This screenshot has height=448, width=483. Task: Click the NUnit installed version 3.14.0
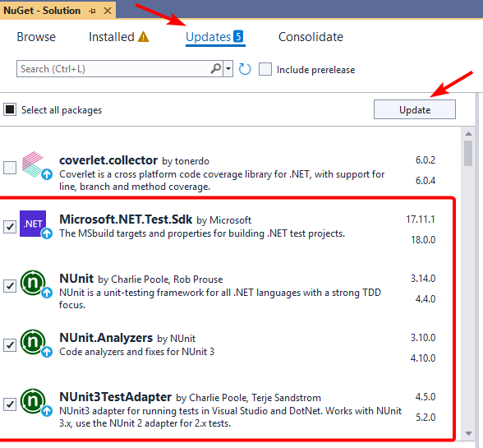pyautogui.click(x=423, y=279)
